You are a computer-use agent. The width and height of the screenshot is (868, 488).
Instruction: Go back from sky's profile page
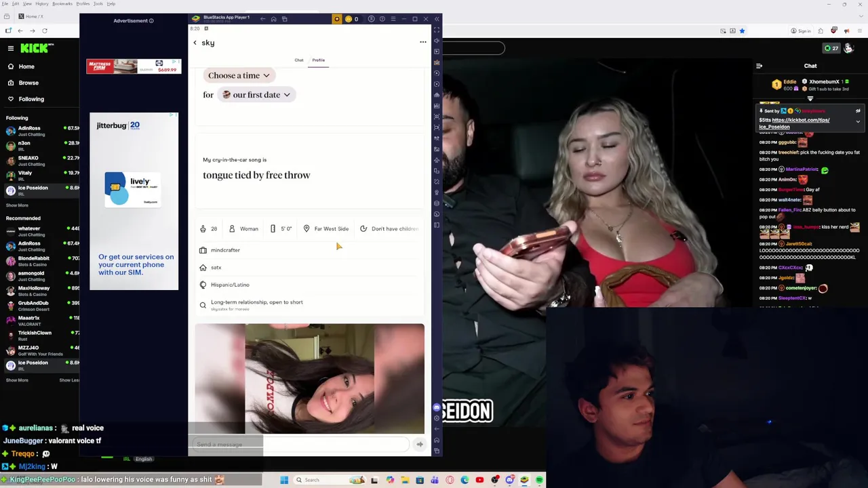tap(195, 43)
